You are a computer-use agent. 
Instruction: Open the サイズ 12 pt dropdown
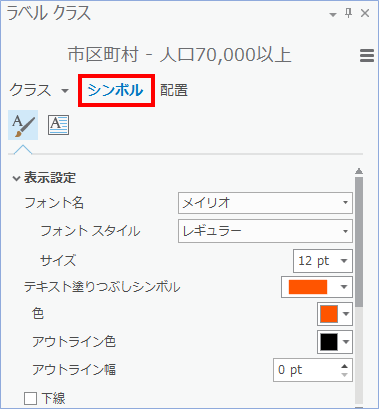click(x=323, y=261)
